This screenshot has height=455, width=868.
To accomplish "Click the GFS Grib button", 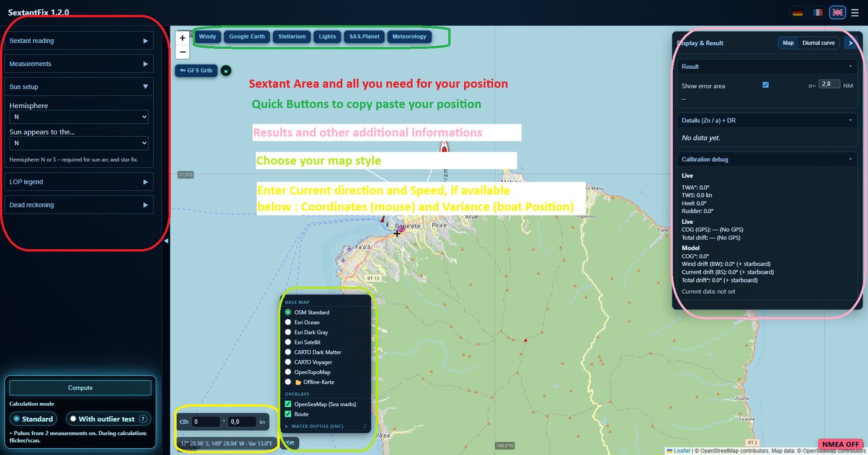I will 197,71.
